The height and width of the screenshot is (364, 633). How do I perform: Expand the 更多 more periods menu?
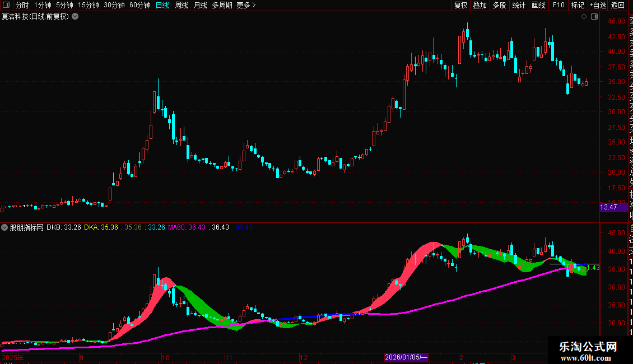click(246, 5)
